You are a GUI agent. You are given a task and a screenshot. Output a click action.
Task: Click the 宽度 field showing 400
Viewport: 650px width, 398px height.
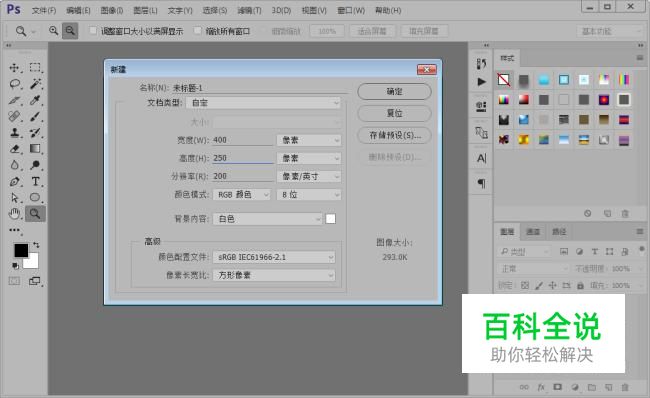click(x=243, y=140)
